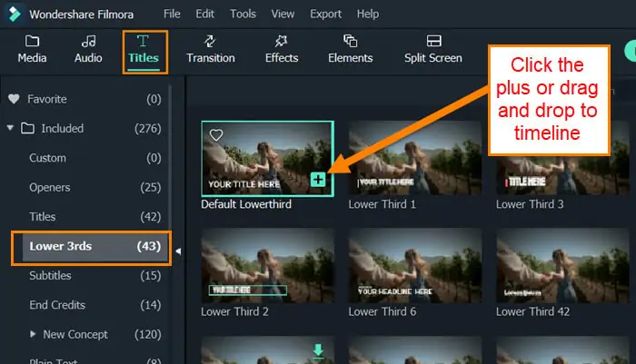Viewport: 636px width, 364px height.
Task: Select the Titles tab
Action: pos(144,50)
